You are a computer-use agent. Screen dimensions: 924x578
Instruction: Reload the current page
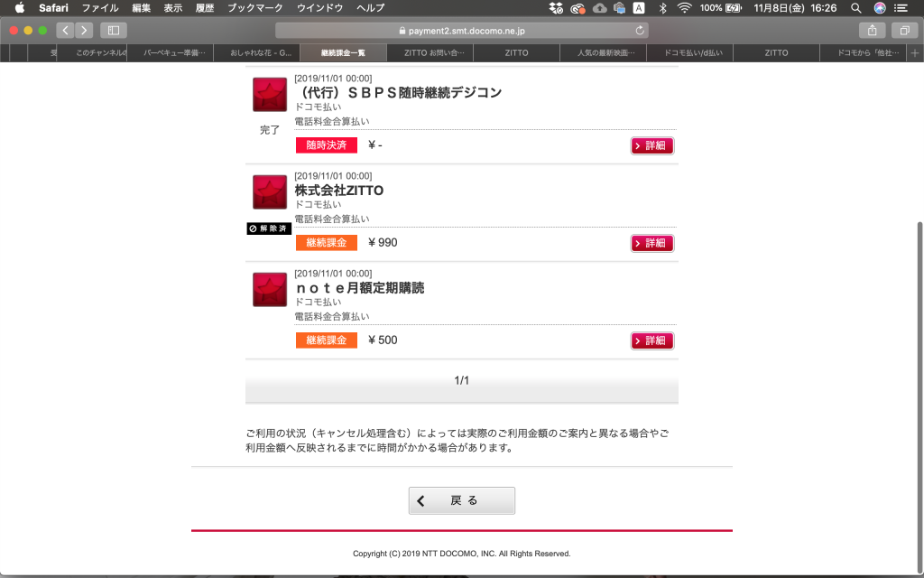tap(640, 30)
